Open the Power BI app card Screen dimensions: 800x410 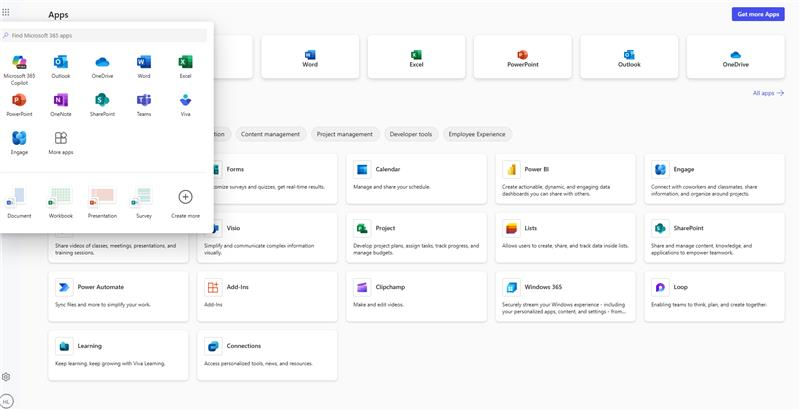565,178
